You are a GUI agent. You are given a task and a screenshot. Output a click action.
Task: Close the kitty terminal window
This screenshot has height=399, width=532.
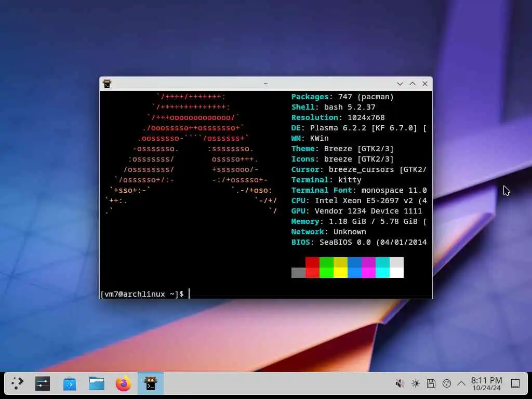tap(425, 84)
